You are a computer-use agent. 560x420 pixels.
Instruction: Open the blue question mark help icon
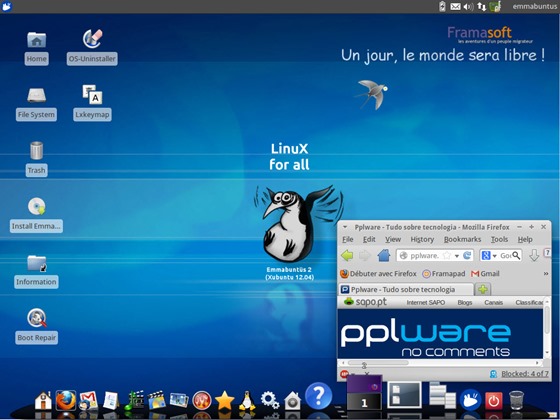319,396
